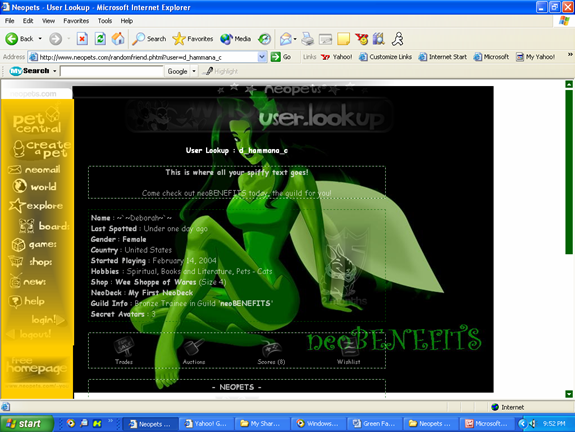This screenshot has width=576, height=433.
Task: Click login! in sidebar
Action: click(x=48, y=320)
